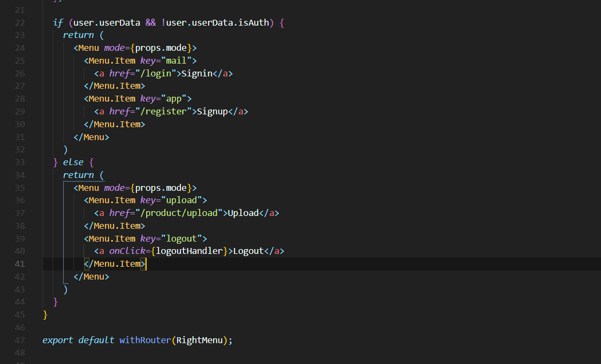Select line number 37 in the gutter
This screenshot has width=601, height=364.
point(20,213)
